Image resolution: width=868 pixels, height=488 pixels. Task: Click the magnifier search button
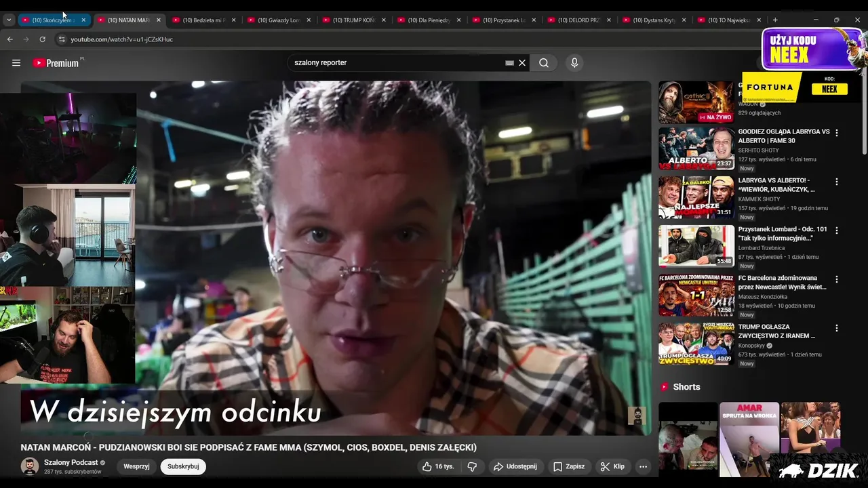(x=544, y=63)
